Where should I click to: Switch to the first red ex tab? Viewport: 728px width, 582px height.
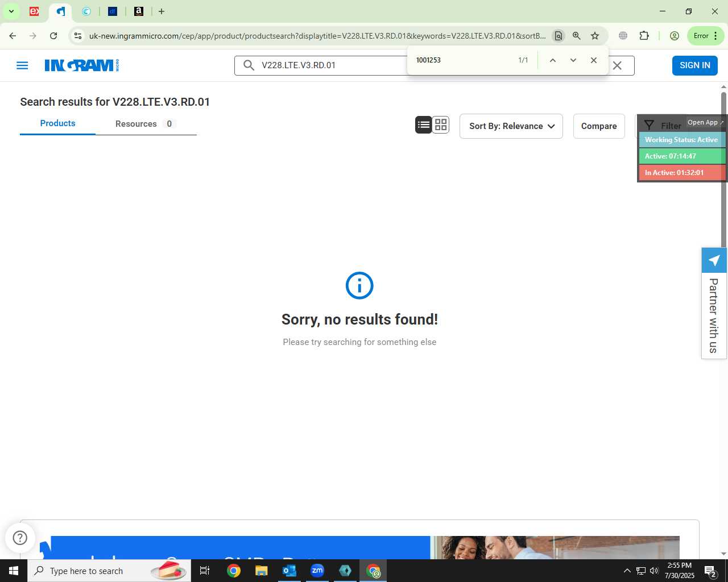pos(34,11)
